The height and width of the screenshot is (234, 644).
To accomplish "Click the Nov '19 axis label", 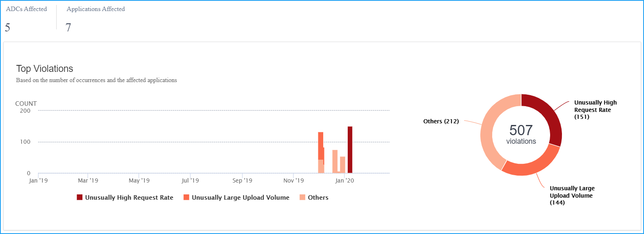I will click(293, 181).
